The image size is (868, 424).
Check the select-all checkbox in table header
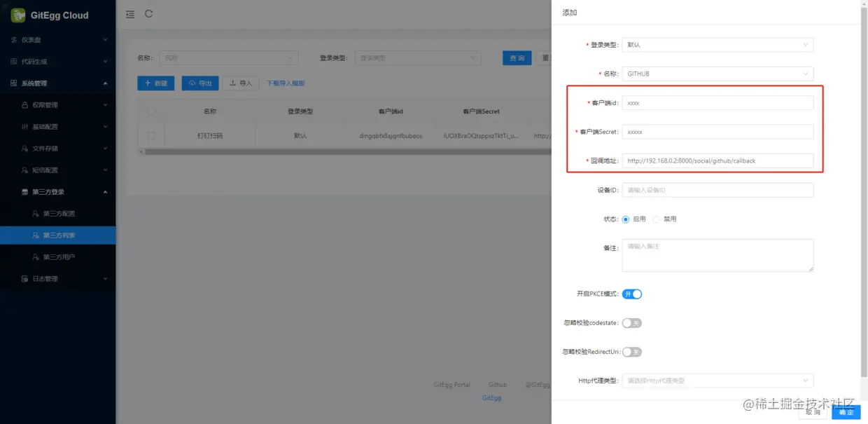(151, 111)
